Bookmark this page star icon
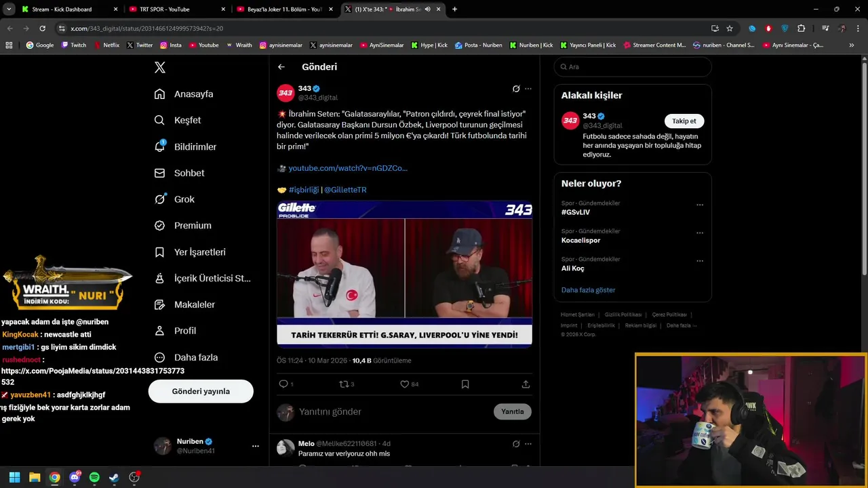 (x=730, y=28)
